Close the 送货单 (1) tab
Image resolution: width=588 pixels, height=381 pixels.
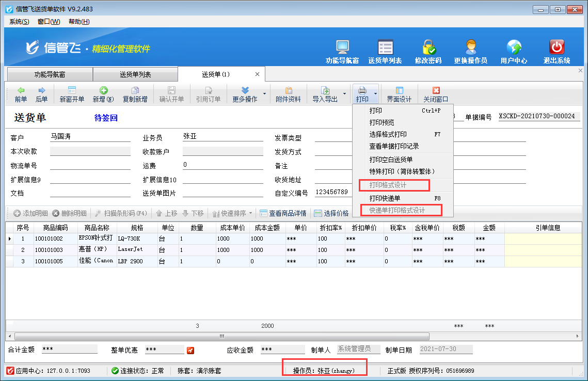pyautogui.click(x=257, y=74)
